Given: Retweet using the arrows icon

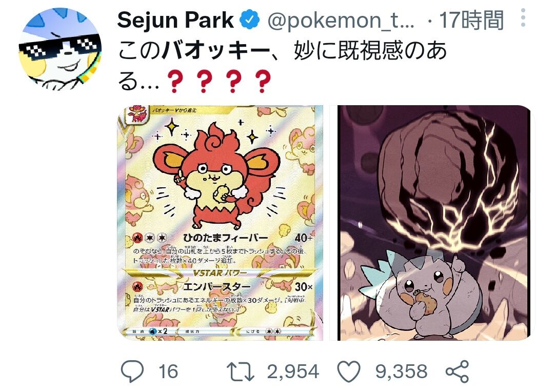Looking at the screenshot, I should 240,371.
